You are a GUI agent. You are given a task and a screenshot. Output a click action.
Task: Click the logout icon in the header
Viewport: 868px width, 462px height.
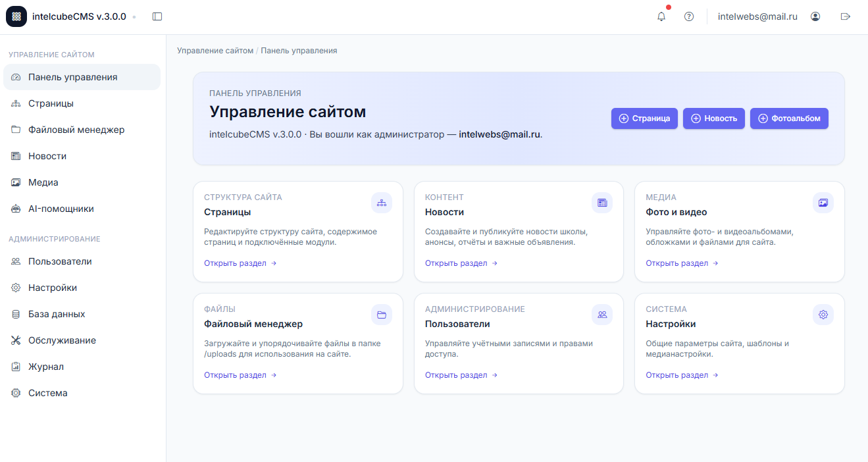pyautogui.click(x=846, y=16)
